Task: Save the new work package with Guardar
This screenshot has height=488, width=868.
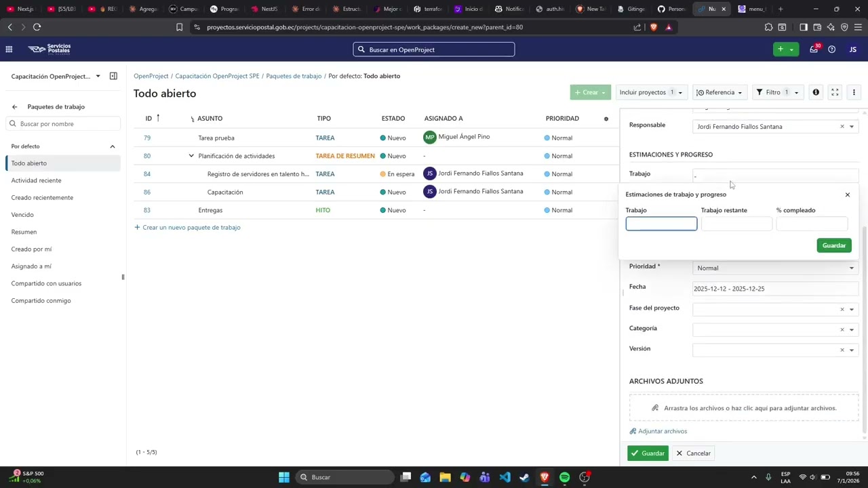Action: pos(648,453)
